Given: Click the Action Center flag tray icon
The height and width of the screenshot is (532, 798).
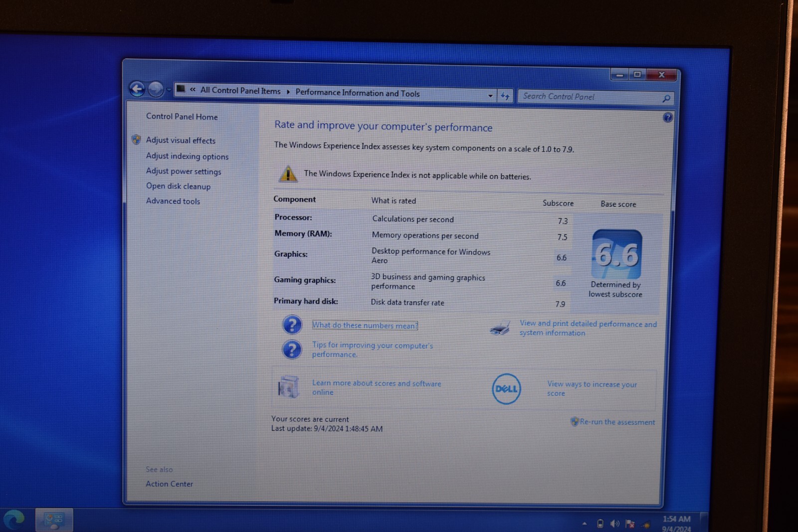Looking at the screenshot, I should coord(630,524).
